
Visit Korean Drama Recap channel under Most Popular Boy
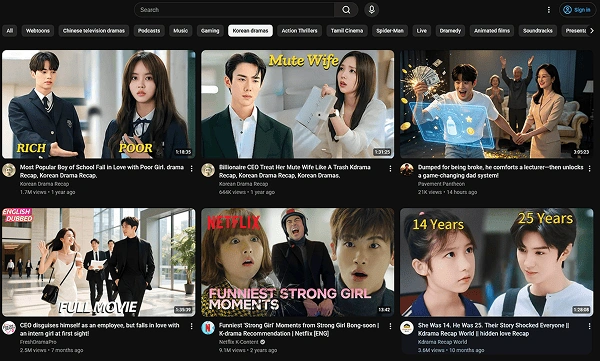44,184
